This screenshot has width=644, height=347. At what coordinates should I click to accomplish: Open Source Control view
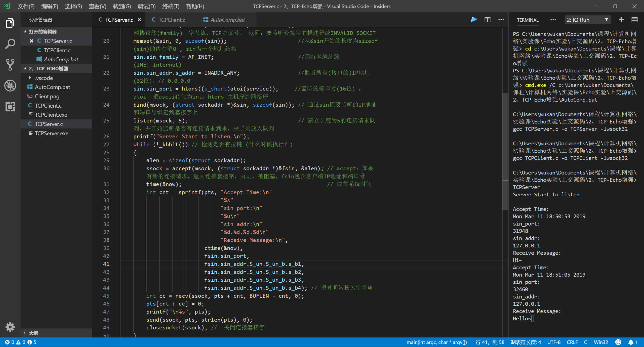(10, 65)
